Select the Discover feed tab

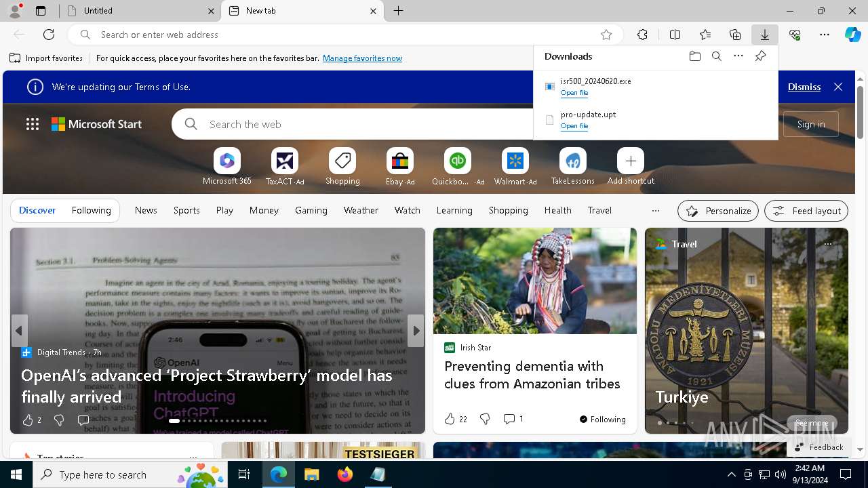pyautogui.click(x=37, y=210)
